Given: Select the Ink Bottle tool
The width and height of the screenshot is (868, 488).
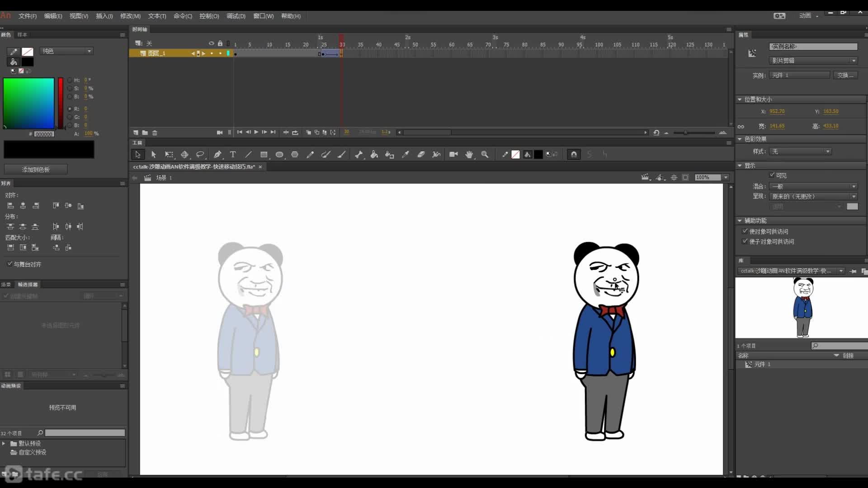Looking at the screenshot, I should point(389,155).
